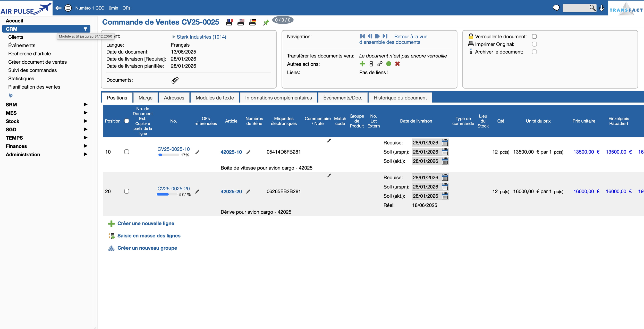This screenshot has width=644, height=329.
Task: Switch to the Marge tab
Action: 145,98
